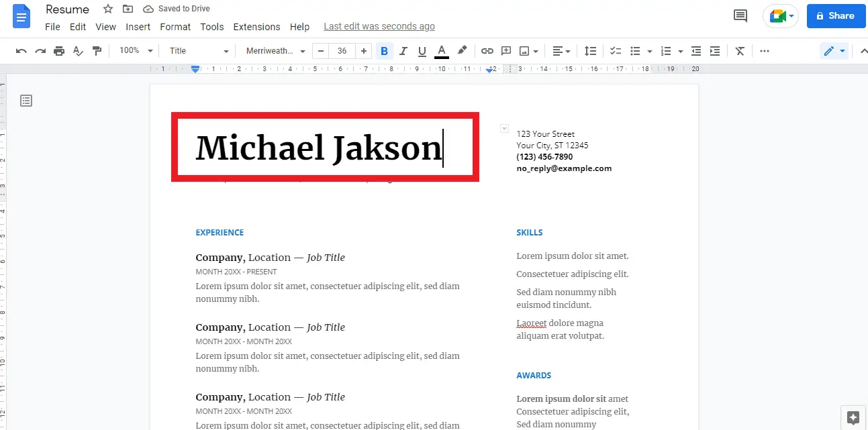Insert an image from the toolbar
Viewport: 868px width, 430px height.
tap(525, 50)
